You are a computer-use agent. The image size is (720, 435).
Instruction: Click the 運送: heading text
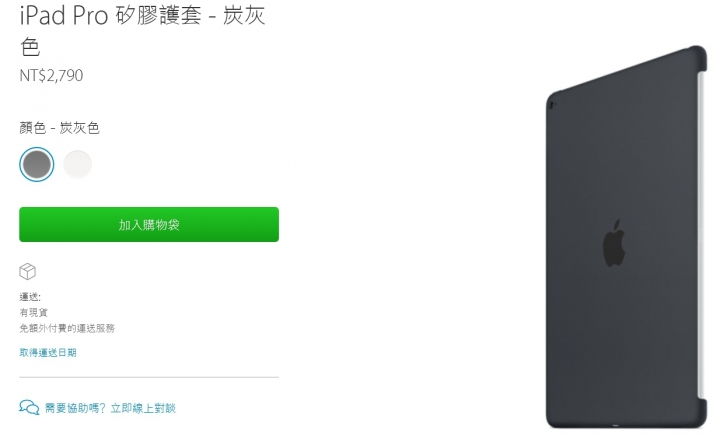30,297
